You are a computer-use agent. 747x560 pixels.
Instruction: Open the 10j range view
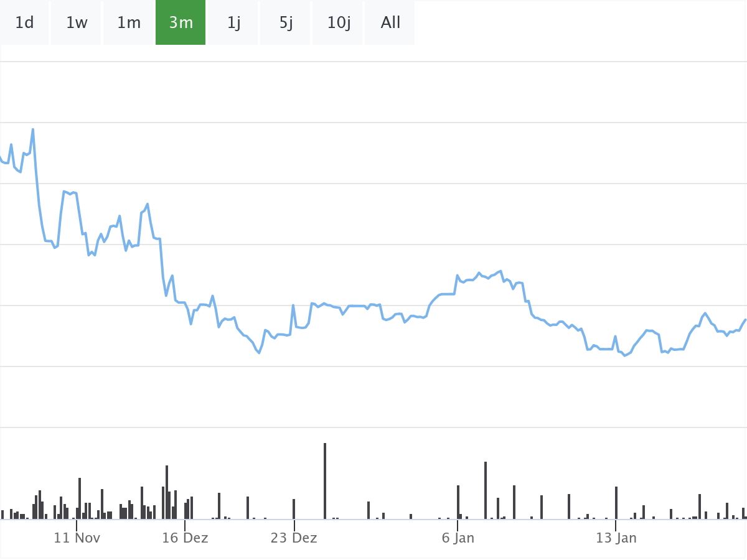339,23
